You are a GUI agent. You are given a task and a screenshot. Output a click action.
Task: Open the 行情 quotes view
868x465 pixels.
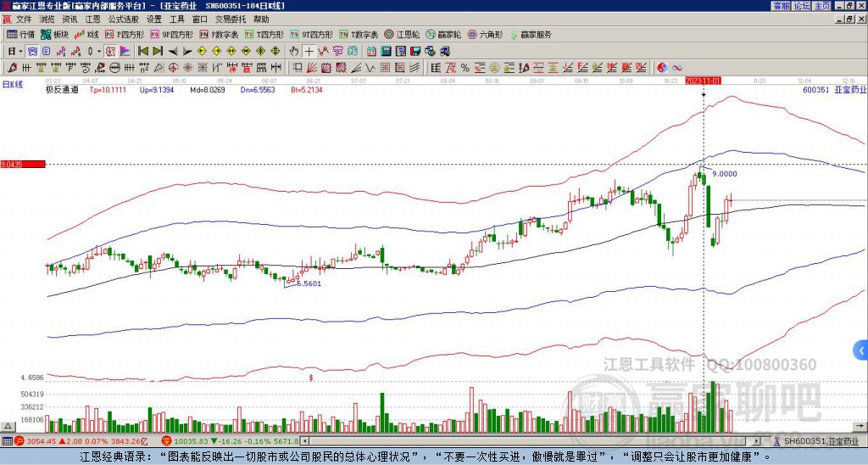click(x=20, y=34)
